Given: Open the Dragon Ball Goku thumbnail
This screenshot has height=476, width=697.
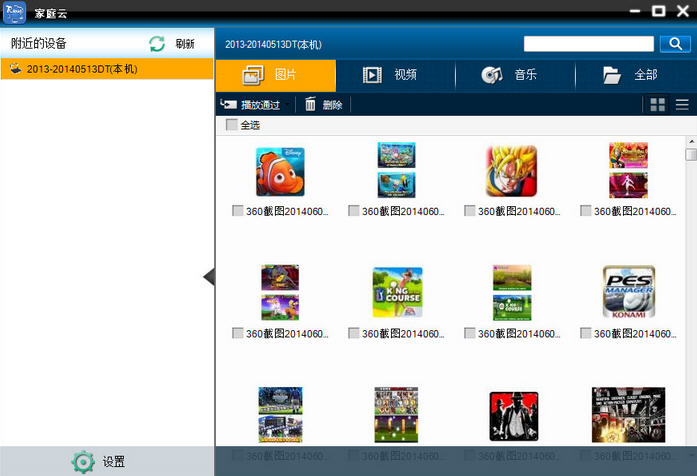Looking at the screenshot, I should [512, 171].
